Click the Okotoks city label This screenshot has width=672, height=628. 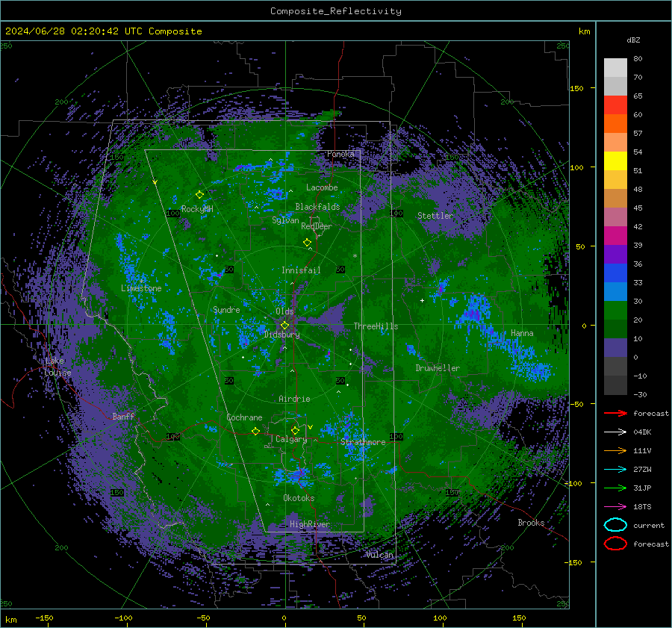[x=299, y=498]
